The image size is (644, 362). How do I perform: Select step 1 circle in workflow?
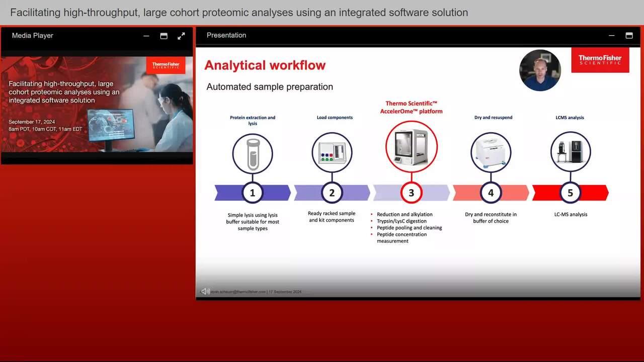click(253, 193)
